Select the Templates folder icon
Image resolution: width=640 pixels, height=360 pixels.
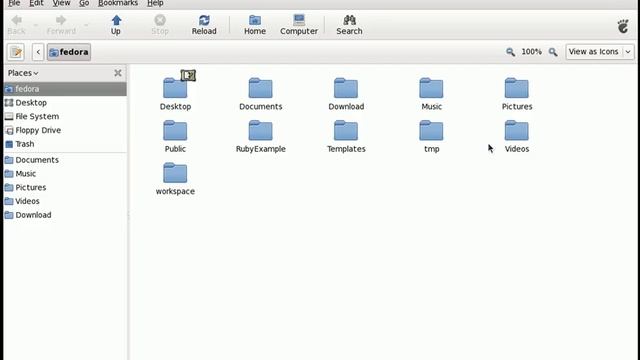click(x=346, y=131)
